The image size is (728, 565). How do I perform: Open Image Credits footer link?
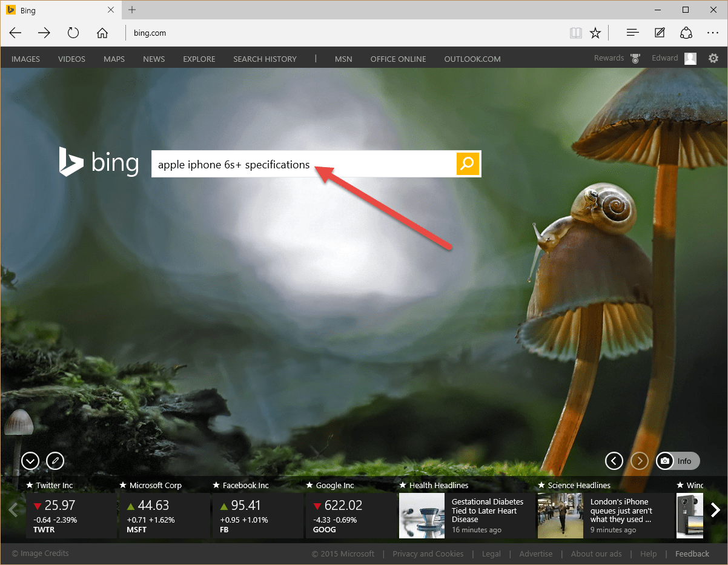pyautogui.click(x=41, y=553)
